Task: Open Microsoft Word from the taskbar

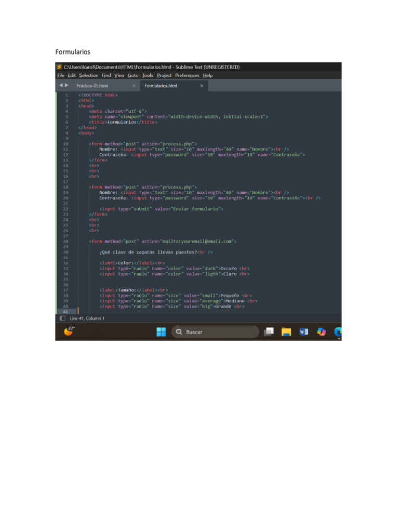Action: pyautogui.click(x=303, y=332)
